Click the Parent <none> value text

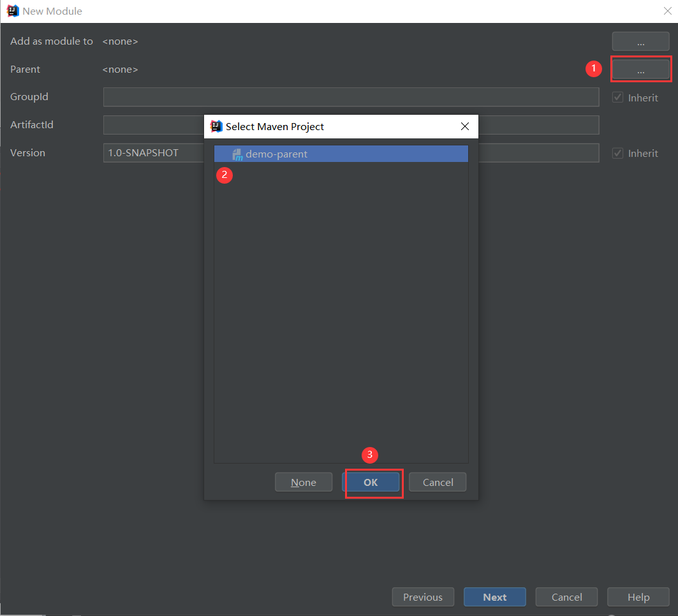pos(120,69)
